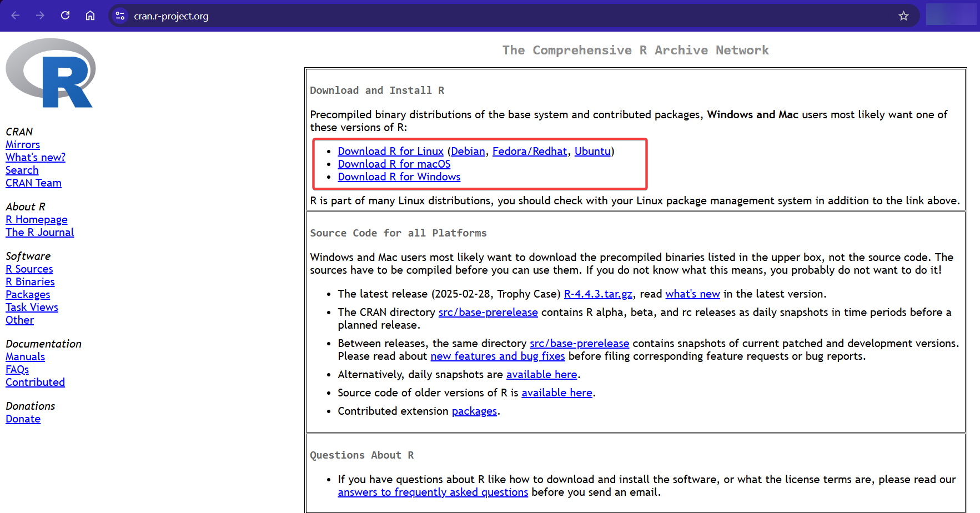
Task: Click the browser profile button top right
Action: coord(951,16)
